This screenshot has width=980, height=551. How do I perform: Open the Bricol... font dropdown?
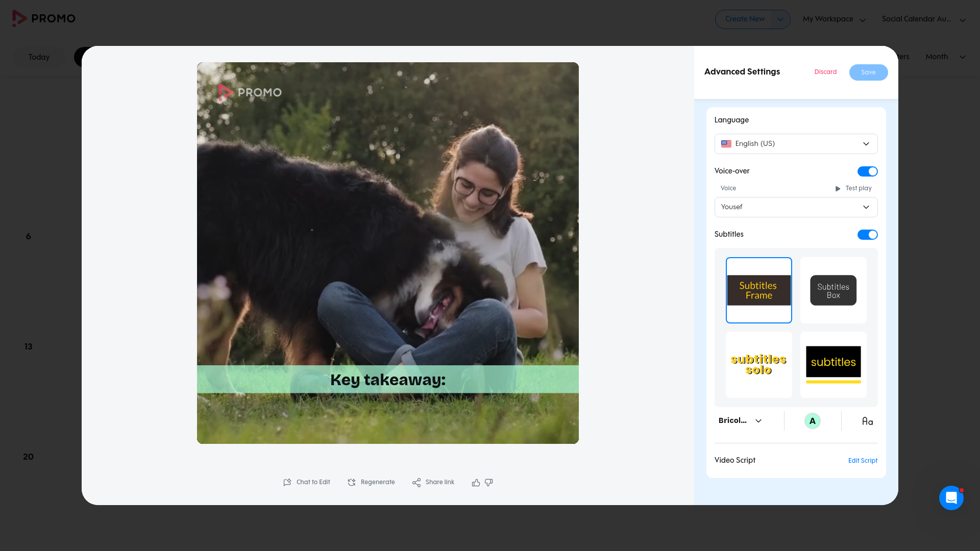(x=740, y=421)
